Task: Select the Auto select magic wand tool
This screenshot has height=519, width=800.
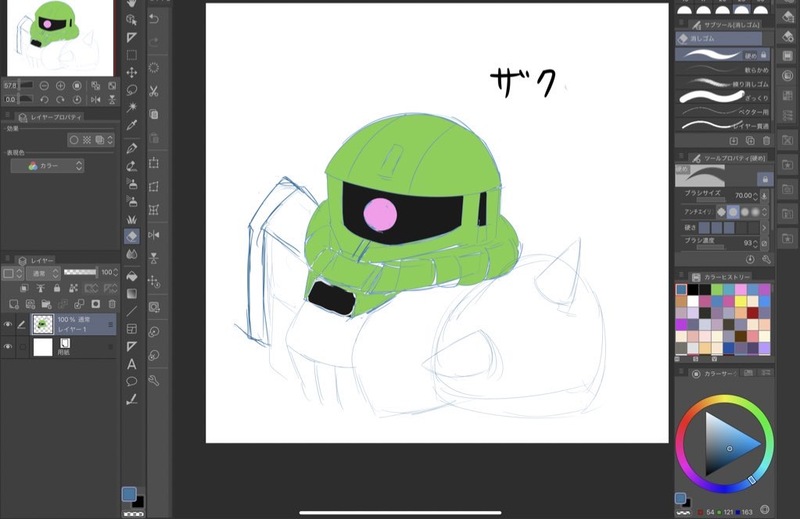Action: coord(132,107)
